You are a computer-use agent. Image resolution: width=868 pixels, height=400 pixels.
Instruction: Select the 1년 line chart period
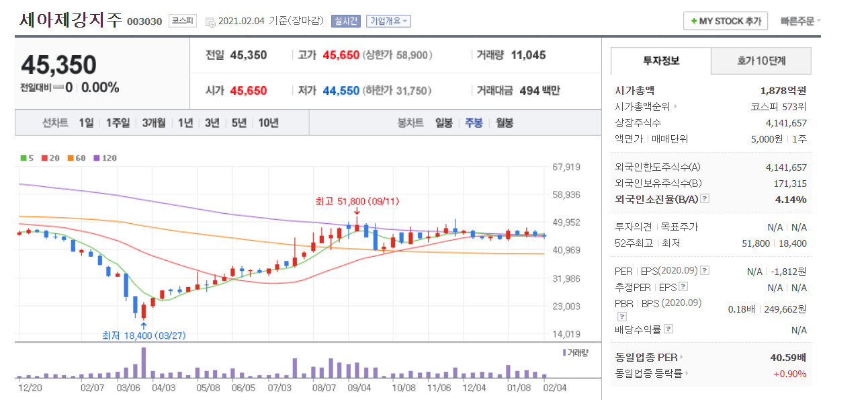(x=185, y=123)
